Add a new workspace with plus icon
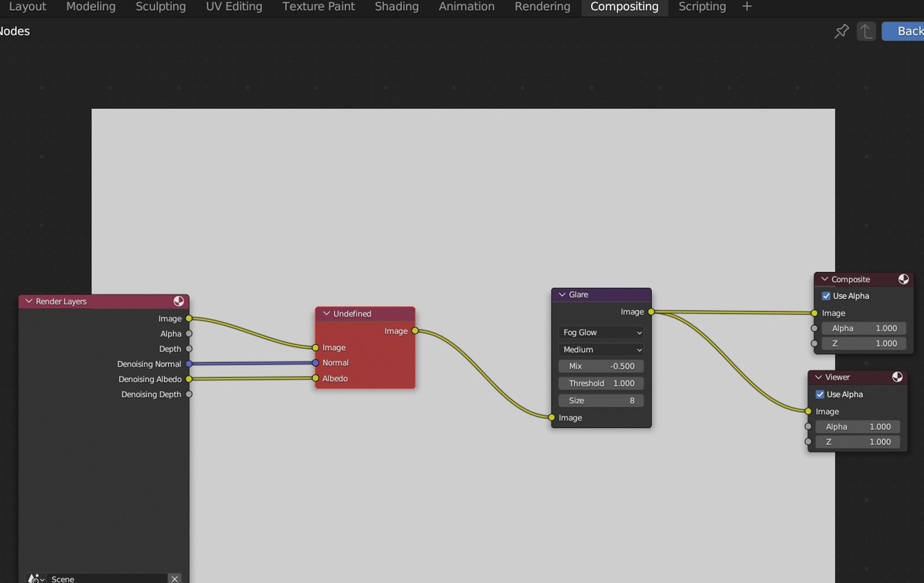The width and height of the screenshot is (924, 583). click(746, 6)
